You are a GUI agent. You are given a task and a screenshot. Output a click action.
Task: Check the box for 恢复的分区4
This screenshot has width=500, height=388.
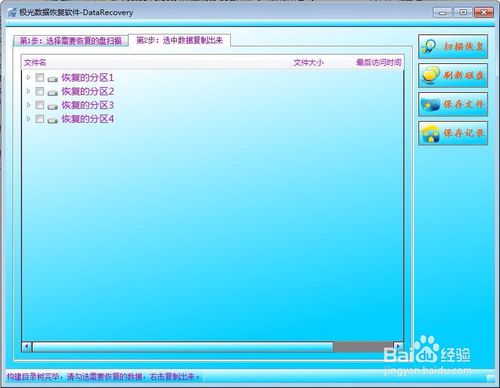click(40, 119)
